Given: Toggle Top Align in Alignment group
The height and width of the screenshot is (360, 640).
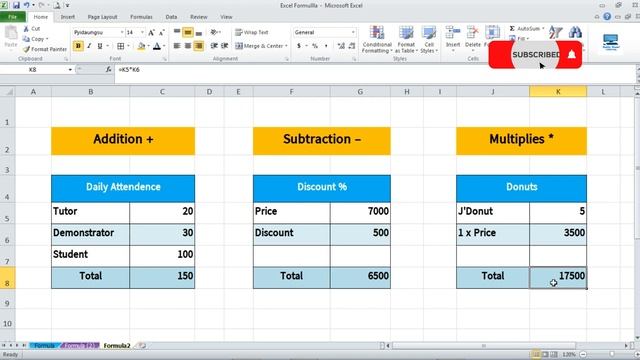Looking at the screenshot, I should pyautogui.click(x=177, y=32).
